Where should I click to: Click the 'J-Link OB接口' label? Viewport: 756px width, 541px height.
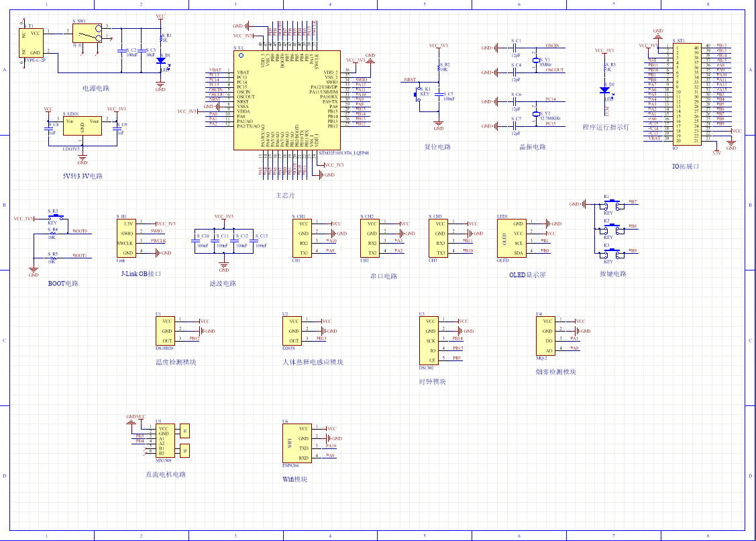(x=141, y=274)
